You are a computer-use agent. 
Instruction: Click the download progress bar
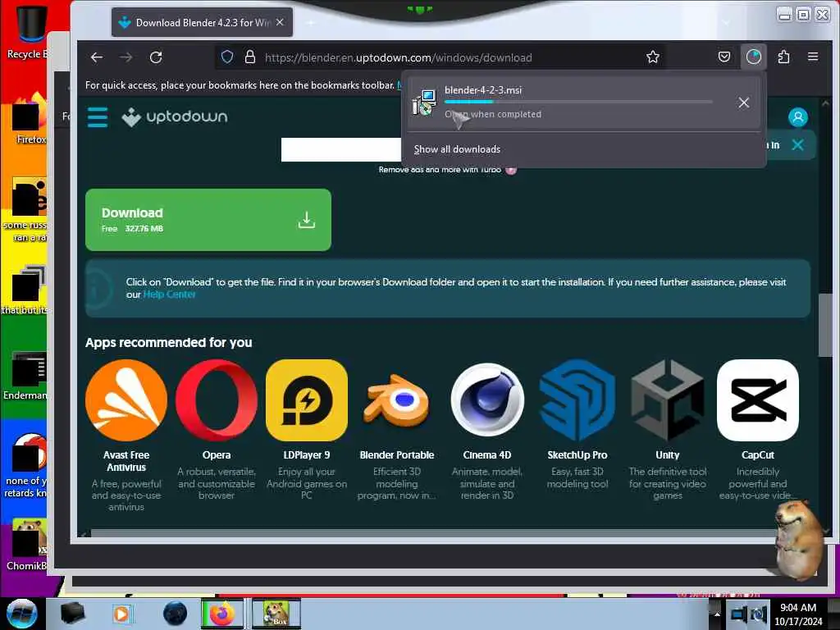578,102
